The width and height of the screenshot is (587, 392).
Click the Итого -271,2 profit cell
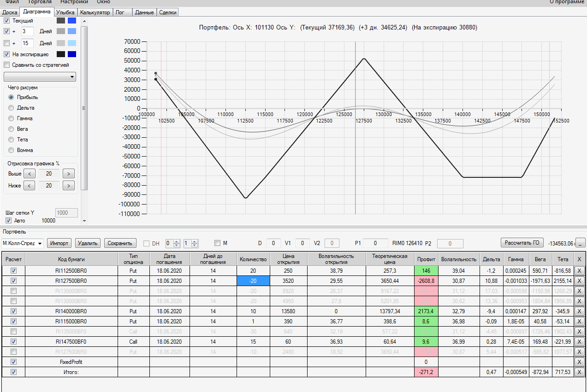427,372
